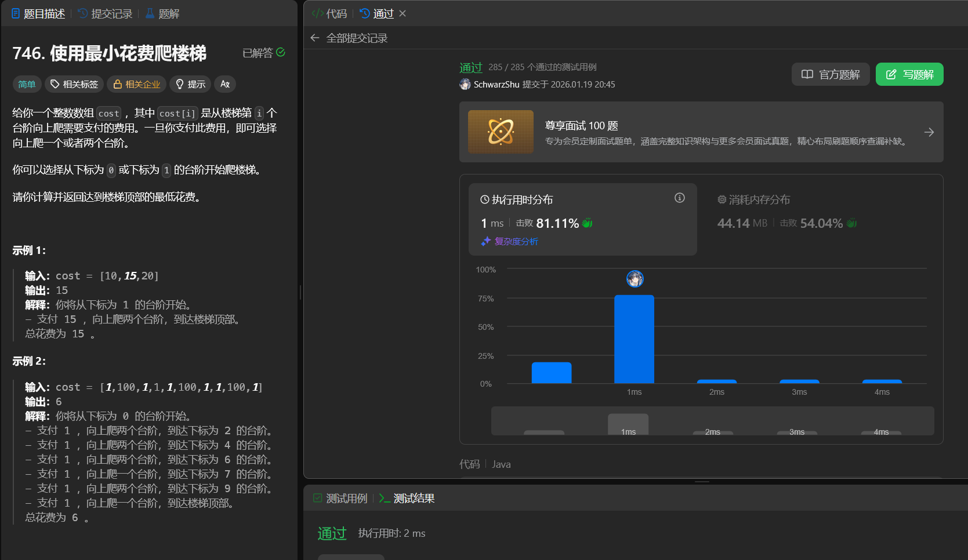This screenshot has height=560, width=968.
Task: Click the avatar marker above 1ms bar
Action: (635, 279)
